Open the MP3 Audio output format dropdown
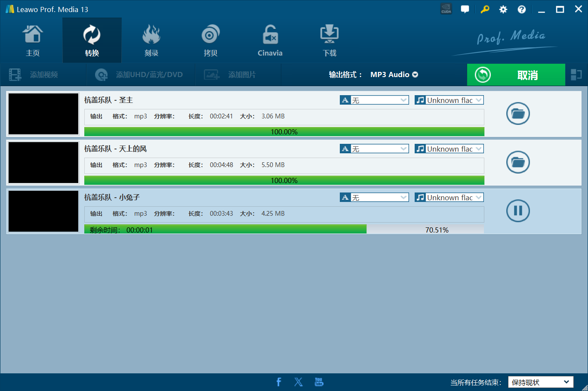 point(394,74)
